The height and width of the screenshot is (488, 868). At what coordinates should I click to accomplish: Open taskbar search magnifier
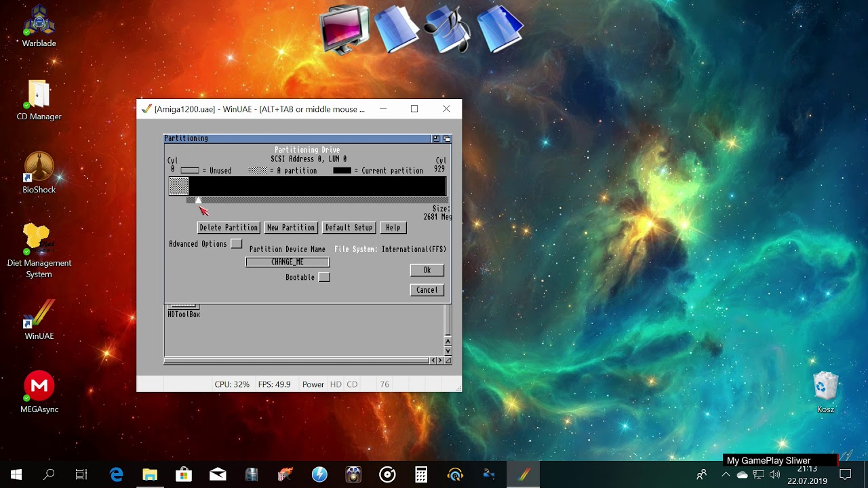(x=49, y=474)
